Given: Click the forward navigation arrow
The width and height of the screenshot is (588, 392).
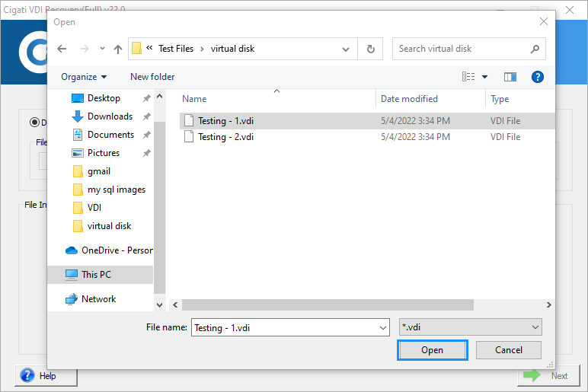Looking at the screenshot, I should click(x=85, y=49).
